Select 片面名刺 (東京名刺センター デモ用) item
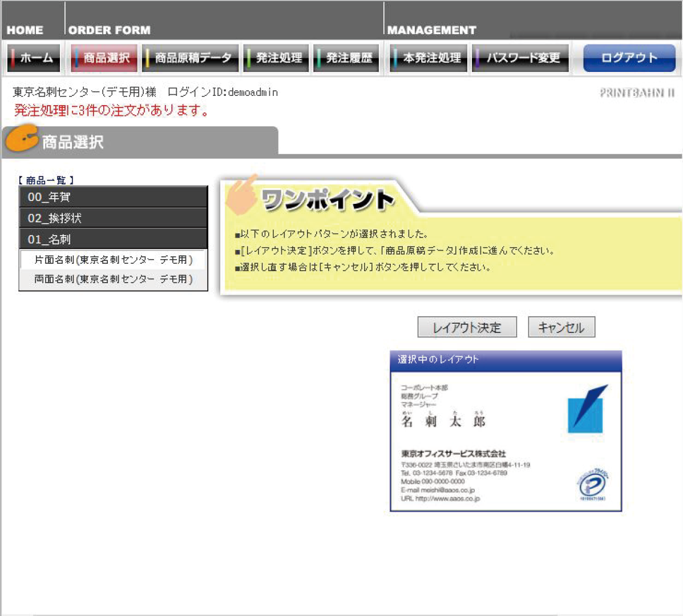The image size is (683, 616). pos(113,260)
